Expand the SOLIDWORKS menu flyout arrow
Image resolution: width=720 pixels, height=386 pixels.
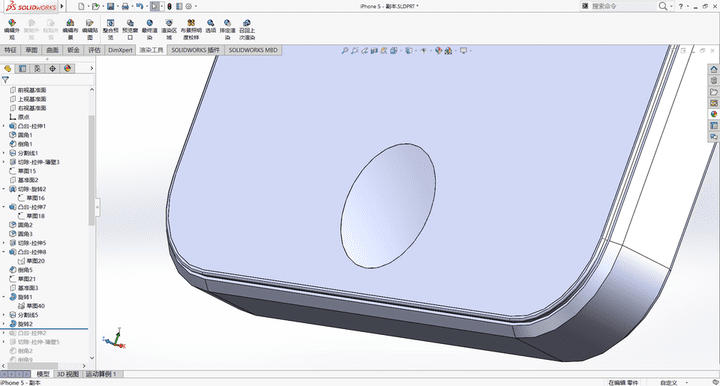point(62,6)
